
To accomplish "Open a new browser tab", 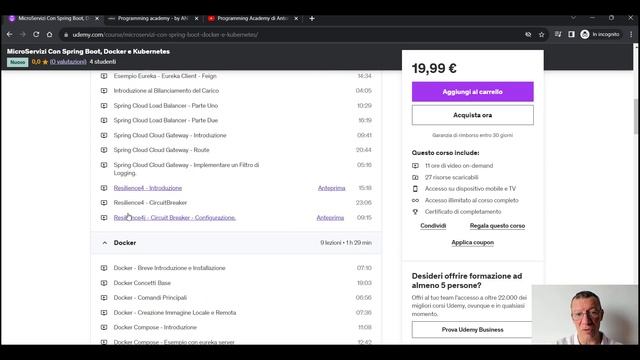I will (312, 18).
